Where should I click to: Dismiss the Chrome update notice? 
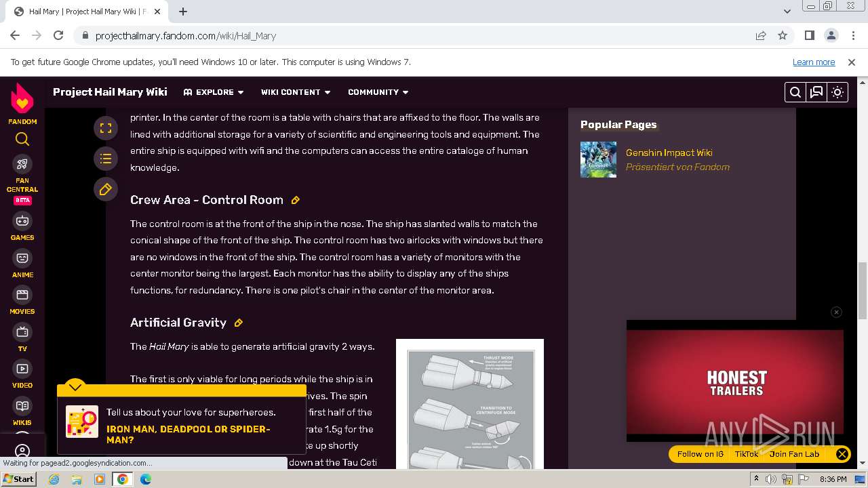click(x=852, y=62)
